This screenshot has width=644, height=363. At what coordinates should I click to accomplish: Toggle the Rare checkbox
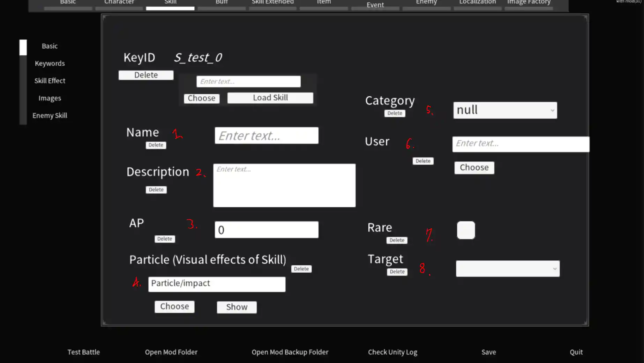tap(466, 230)
